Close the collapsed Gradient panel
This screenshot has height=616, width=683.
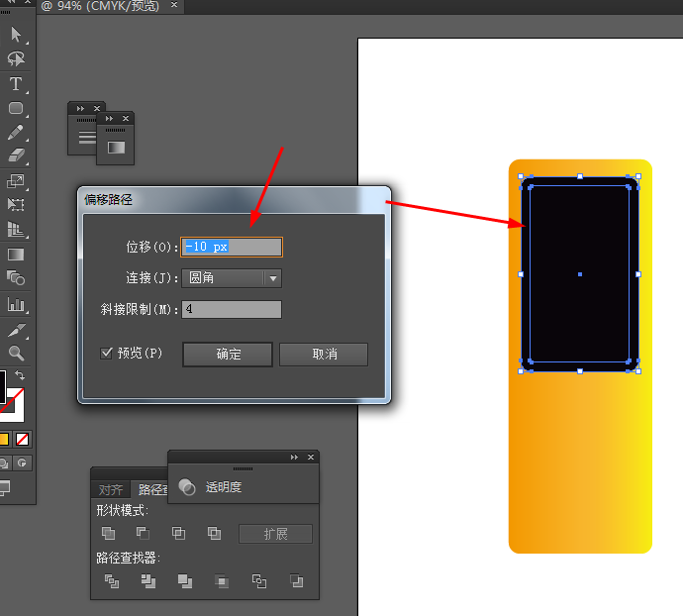point(126,118)
